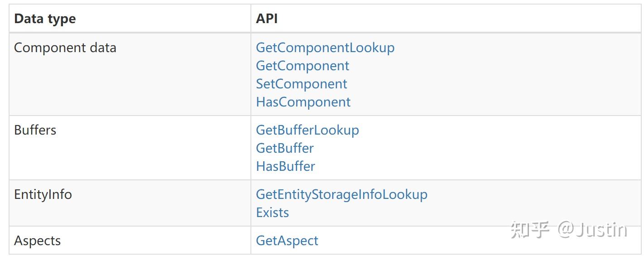This screenshot has height=256, width=644.
Task: Click the GetComponent link
Action: click(302, 66)
